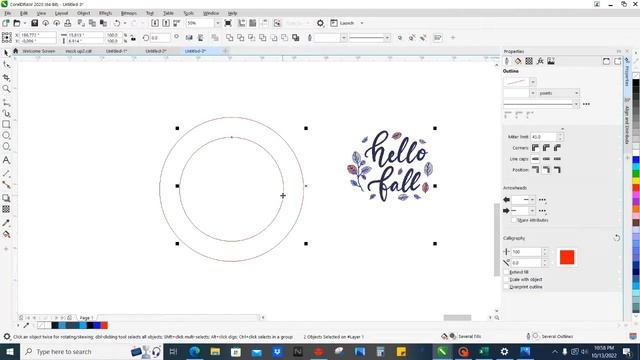Select the Text tool
The image size is (640, 360).
6,160
